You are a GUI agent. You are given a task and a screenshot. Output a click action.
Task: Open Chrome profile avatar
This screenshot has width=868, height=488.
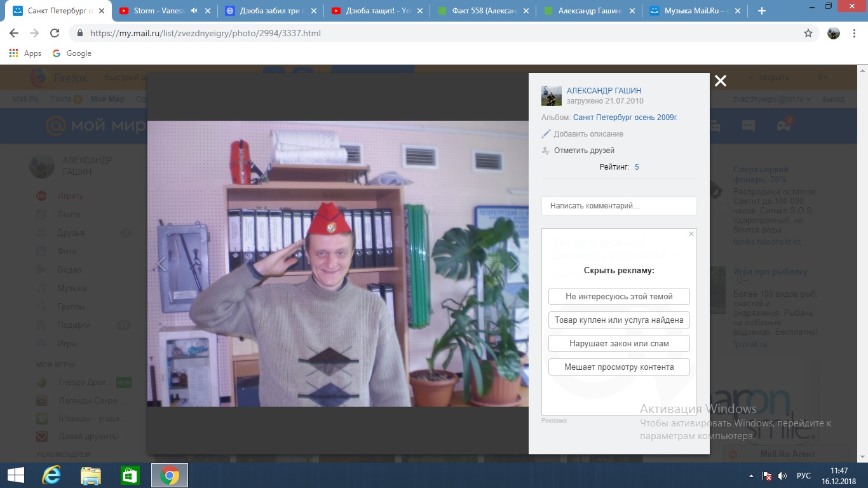coord(834,33)
